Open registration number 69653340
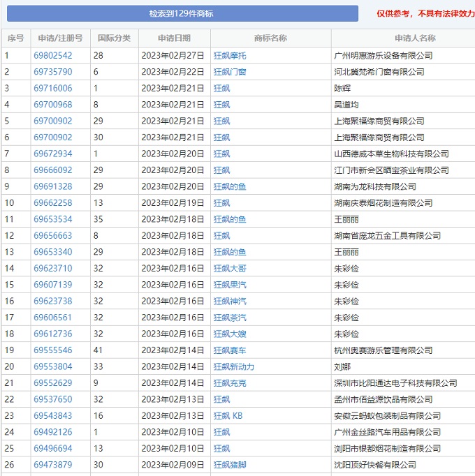The height and width of the screenshot is (476, 475). tap(53, 252)
